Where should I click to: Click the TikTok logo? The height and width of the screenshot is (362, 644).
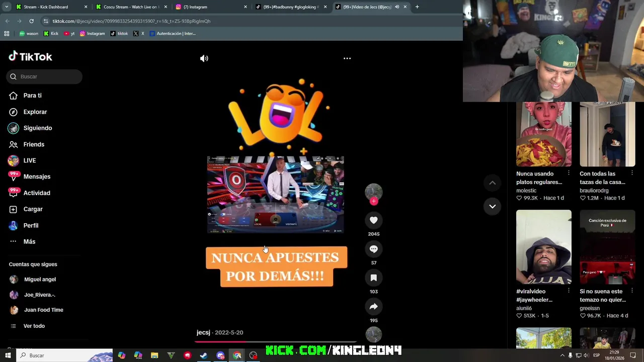click(x=30, y=57)
